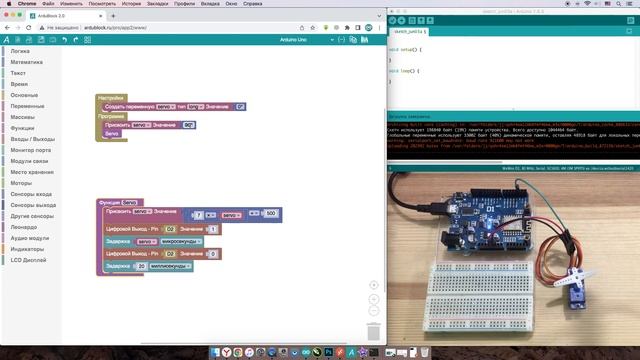Open the История menu

[131, 4]
